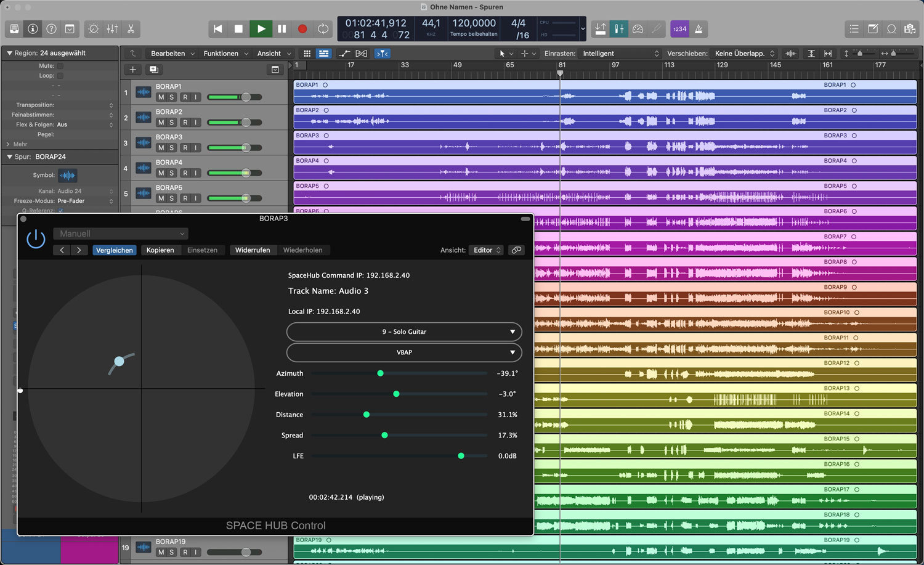
Task: Click the green Play button
Action: 261,29
